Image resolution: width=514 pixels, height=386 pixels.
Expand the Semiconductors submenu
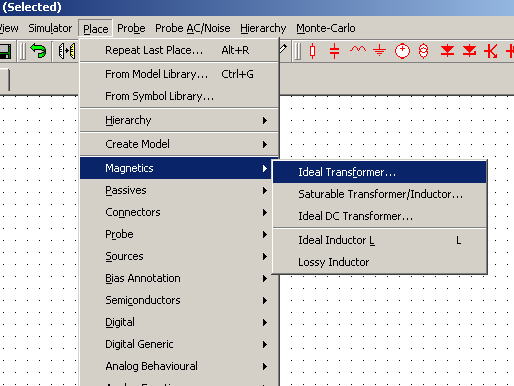point(179,300)
